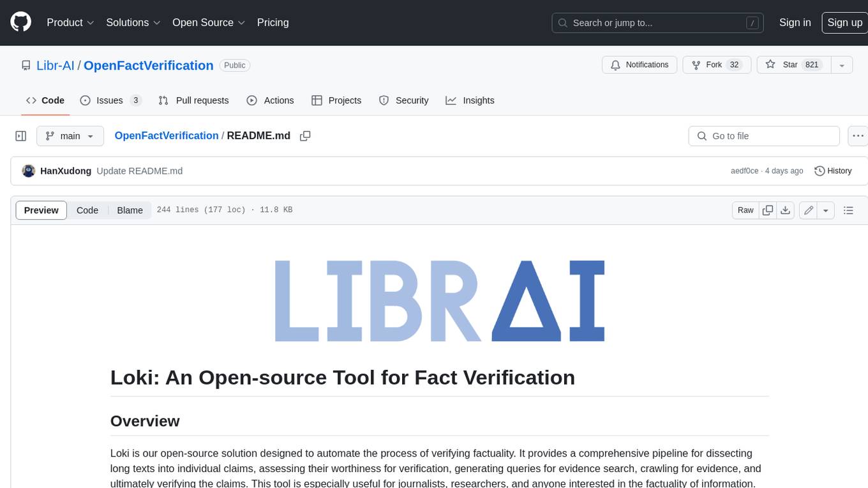The width and height of the screenshot is (868, 488).
Task: Go to the GitHub homepage logo
Action: click(x=20, y=22)
